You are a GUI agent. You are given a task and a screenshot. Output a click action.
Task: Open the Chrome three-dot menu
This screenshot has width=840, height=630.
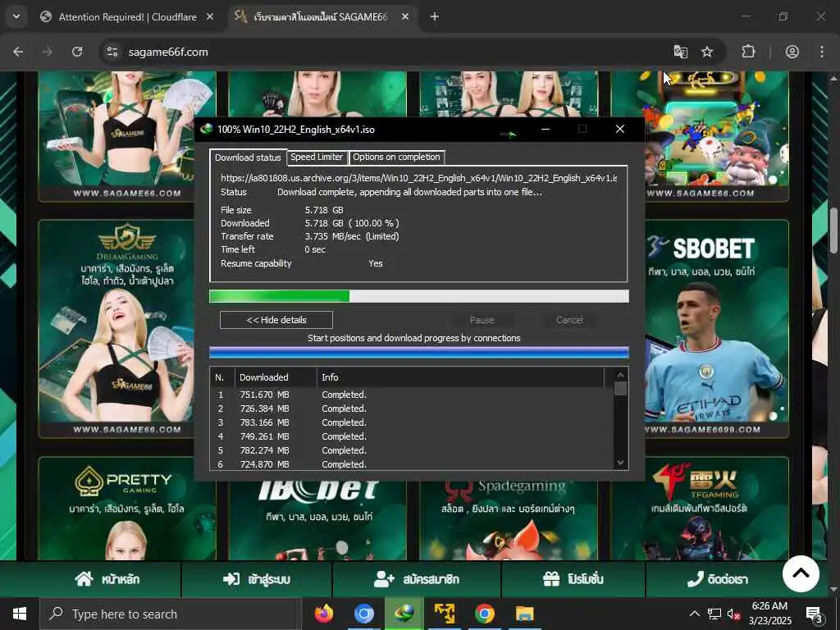(x=822, y=52)
